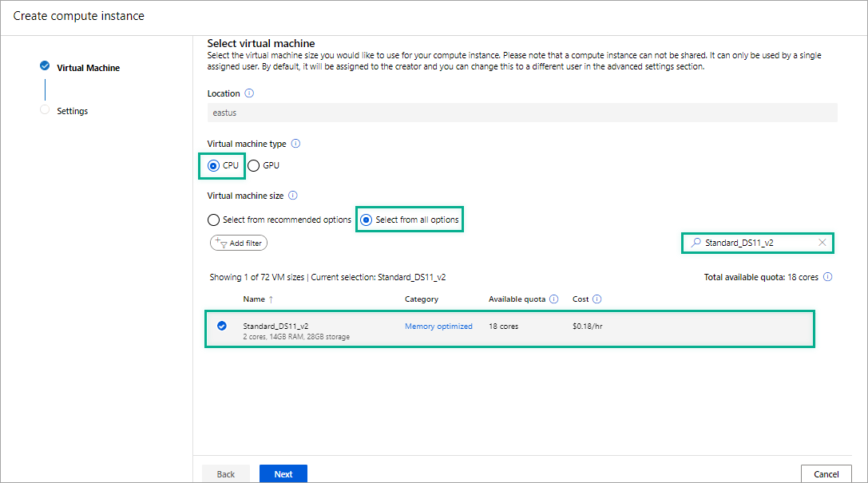Select the GPU virtual machine type

click(252, 165)
